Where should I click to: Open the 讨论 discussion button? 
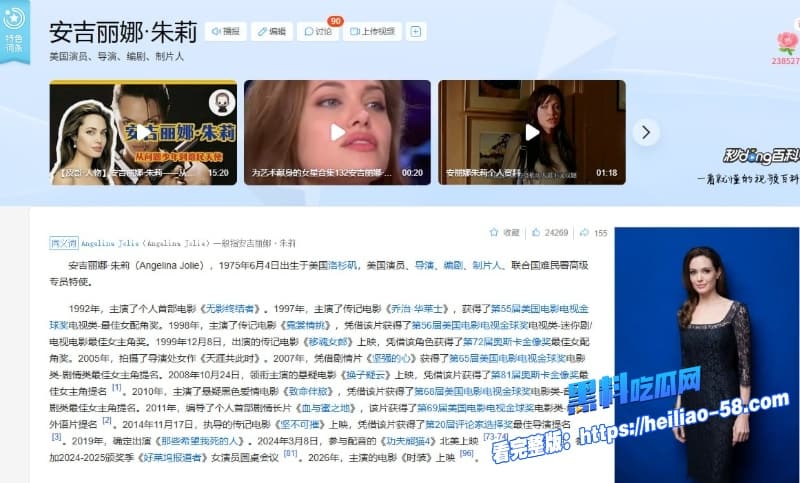click(318, 32)
